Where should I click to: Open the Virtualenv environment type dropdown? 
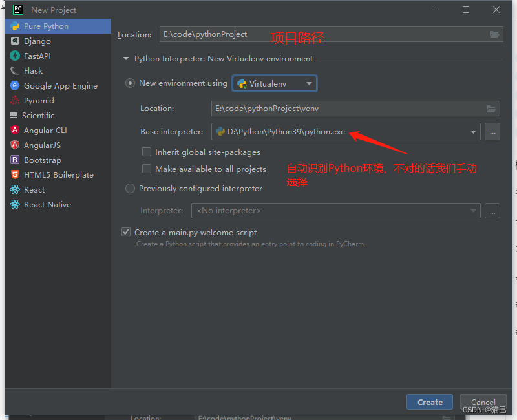(x=275, y=84)
